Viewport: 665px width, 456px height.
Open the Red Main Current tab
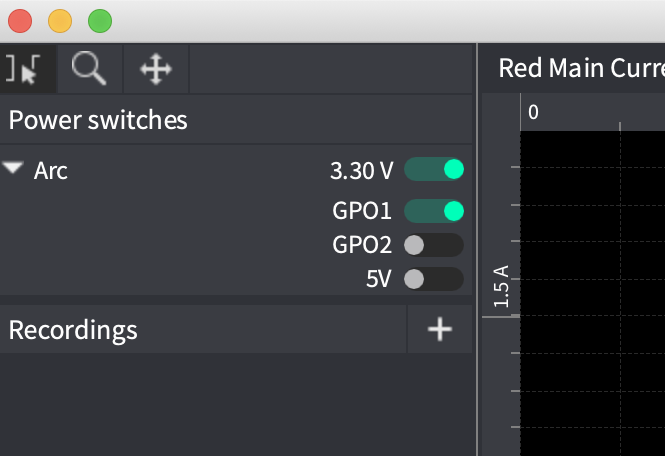(x=580, y=68)
